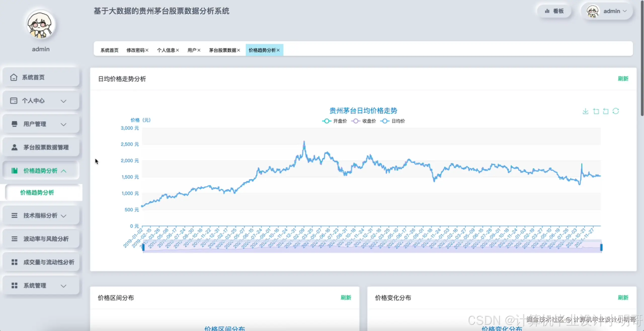Image resolution: width=644 pixels, height=331 pixels.
Task: Click the system title 基于大数据的贵州茅台股票数据分析系统
Action: point(162,11)
